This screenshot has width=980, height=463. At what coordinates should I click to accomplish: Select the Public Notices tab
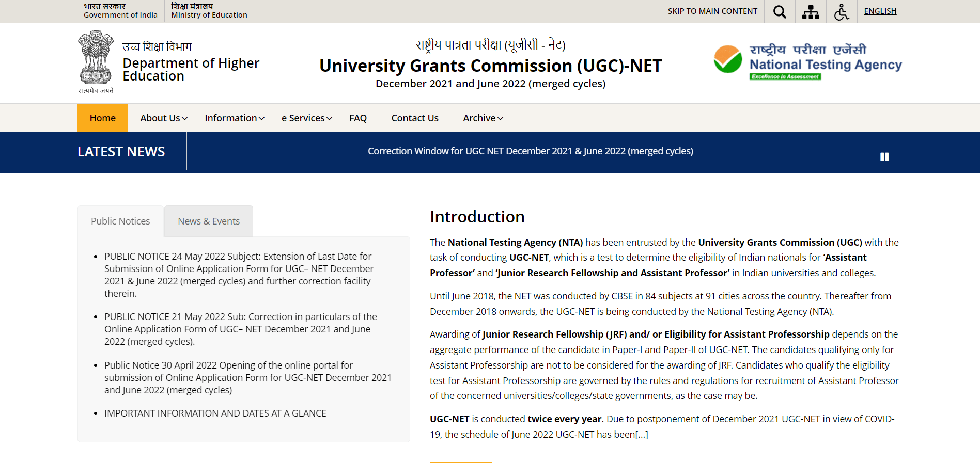click(x=120, y=221)
